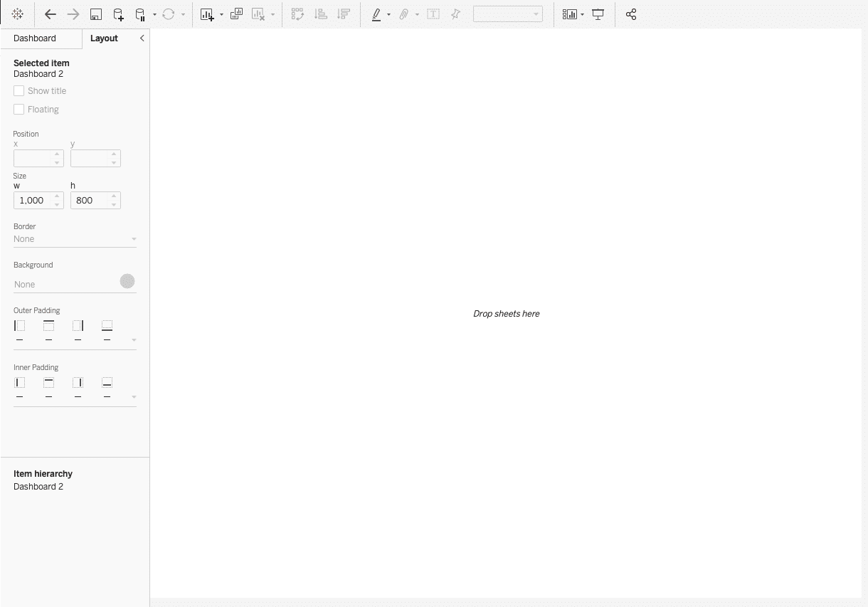The height and width of the screenshot is (607, 868).
Task: Switch to the Dashboard tab
Action: coord(35,38)
